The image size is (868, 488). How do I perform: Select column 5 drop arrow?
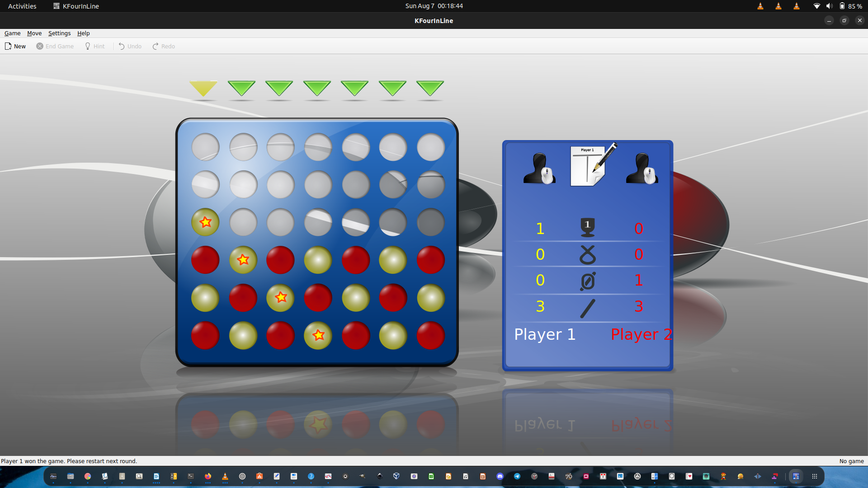(x=355, y=87)
